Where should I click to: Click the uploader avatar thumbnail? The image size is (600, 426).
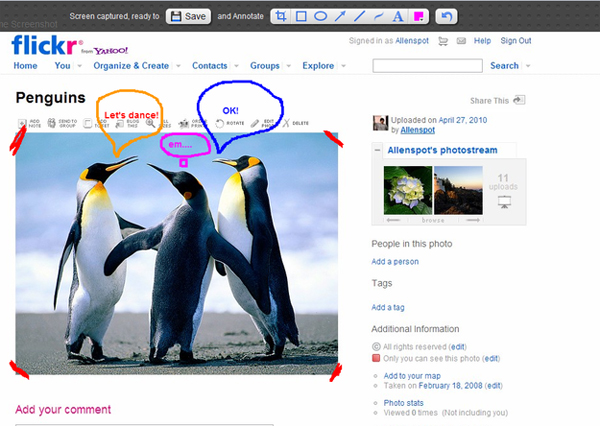click(x=381, y=123)
